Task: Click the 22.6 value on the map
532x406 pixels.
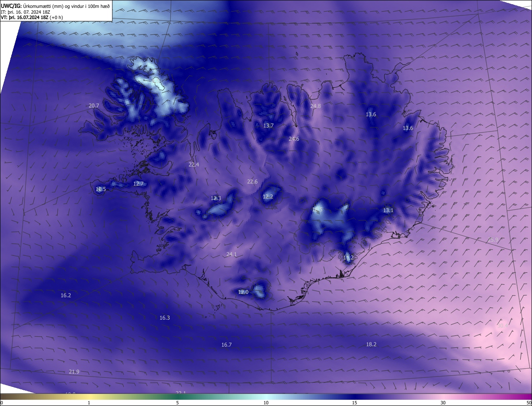Action: 252,182
